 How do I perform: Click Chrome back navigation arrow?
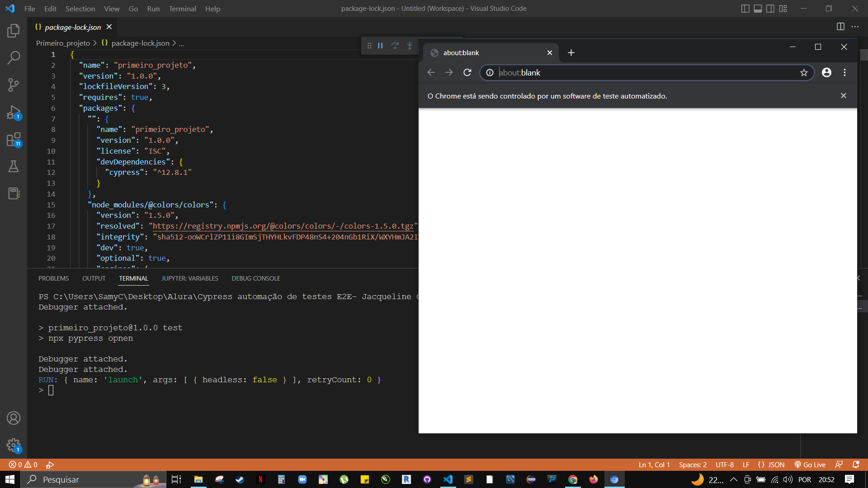[431, 72]
